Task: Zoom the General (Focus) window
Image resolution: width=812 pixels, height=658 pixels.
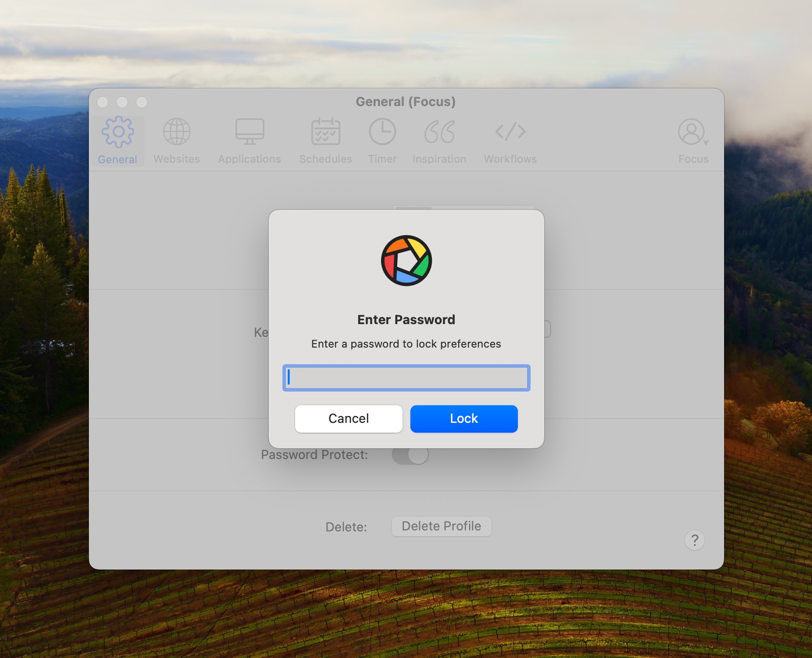Action: pos(142,102)
